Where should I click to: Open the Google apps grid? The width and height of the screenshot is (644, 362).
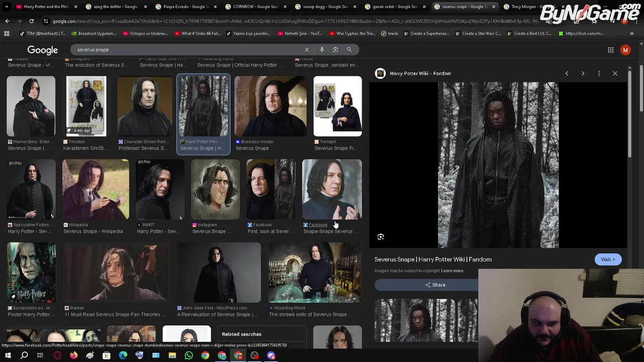(x=611, y=50)
